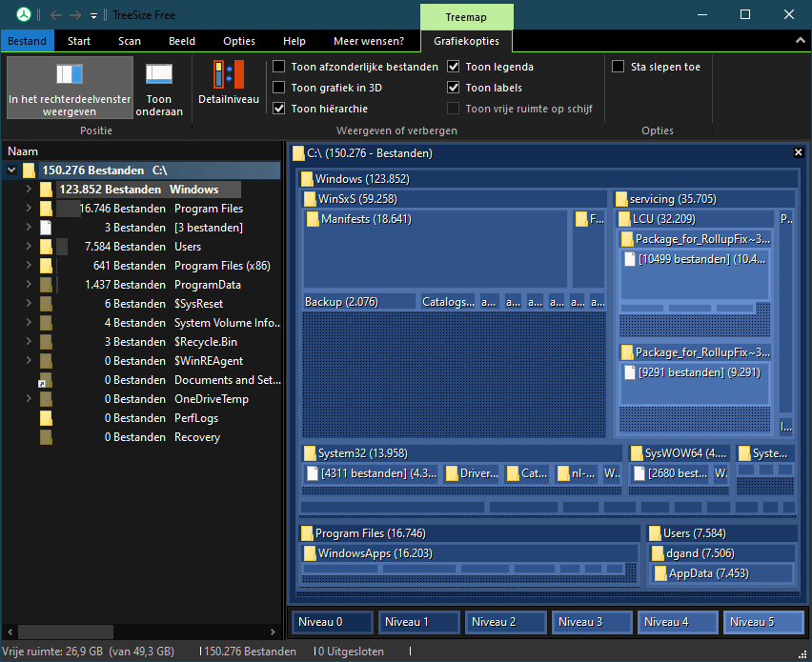Image resolution: width=812 pixels, height=662 pixels.
Task: Select the Niveau 4 legend swatch
Action: (x=679, y=622)
